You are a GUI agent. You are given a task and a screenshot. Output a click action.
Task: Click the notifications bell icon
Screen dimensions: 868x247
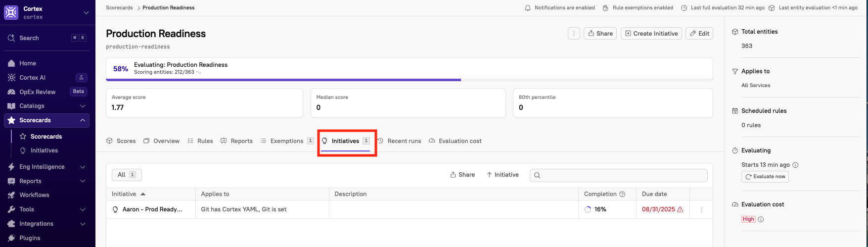[x=528, y=8]
